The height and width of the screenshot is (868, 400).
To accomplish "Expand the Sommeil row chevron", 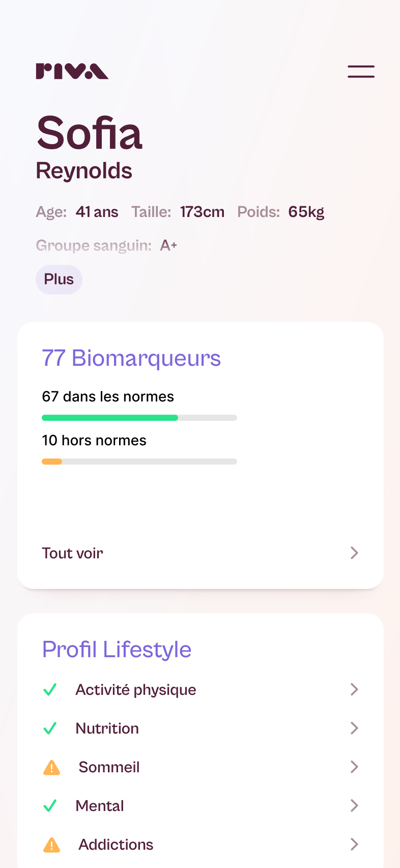I will (354, 767).
